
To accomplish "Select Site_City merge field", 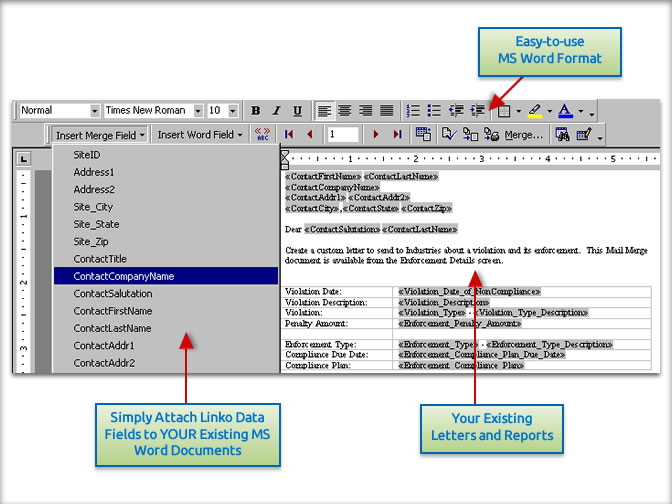I will [x=166, y=207].
